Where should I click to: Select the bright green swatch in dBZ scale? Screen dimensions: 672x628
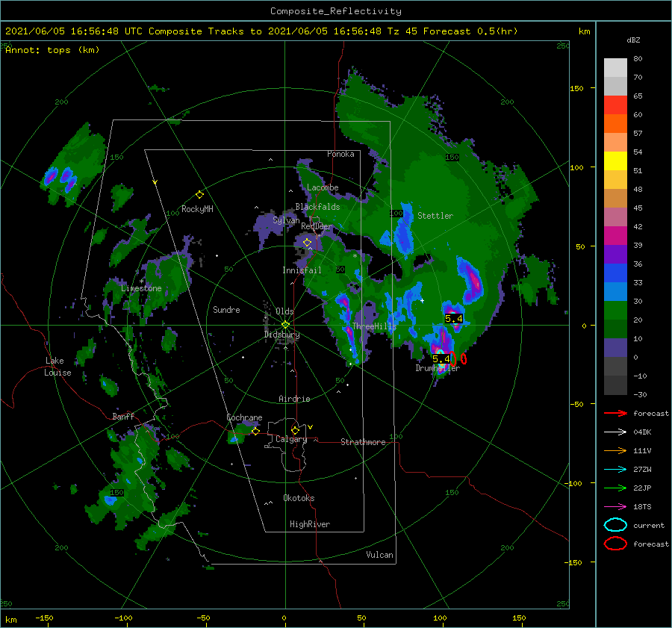[x=615, y=311]
